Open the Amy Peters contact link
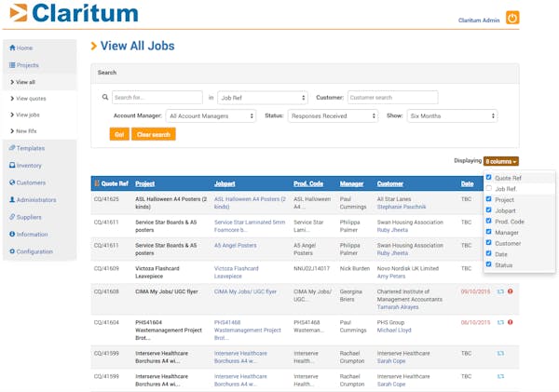This screenshot has height=392, width=559. [391, 277]
